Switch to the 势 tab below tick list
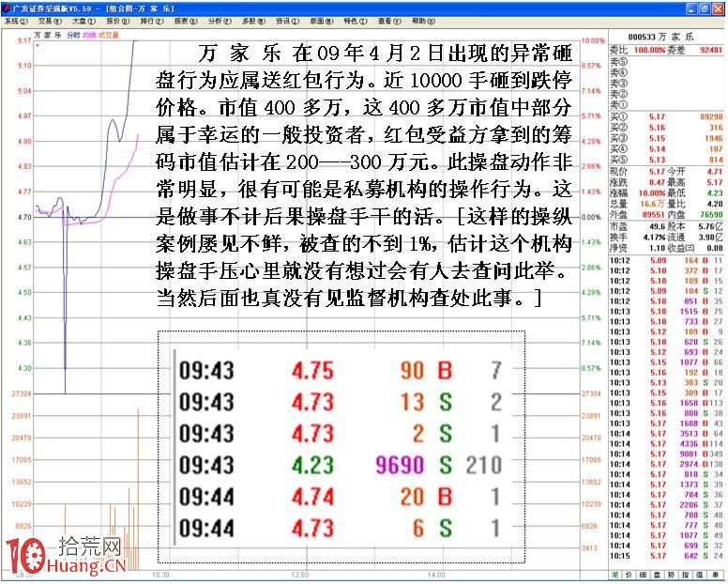This screenshot has height=584, width=728. [672, 576]
